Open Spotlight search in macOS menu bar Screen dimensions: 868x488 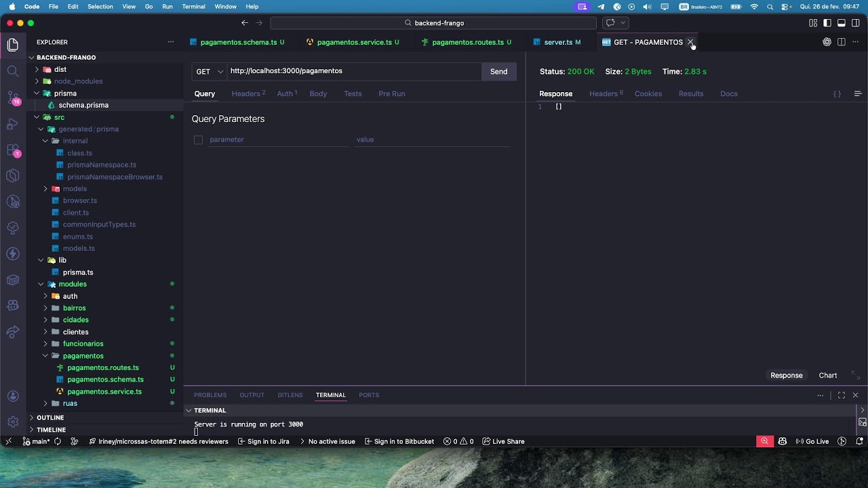click(x=770, y=7)
